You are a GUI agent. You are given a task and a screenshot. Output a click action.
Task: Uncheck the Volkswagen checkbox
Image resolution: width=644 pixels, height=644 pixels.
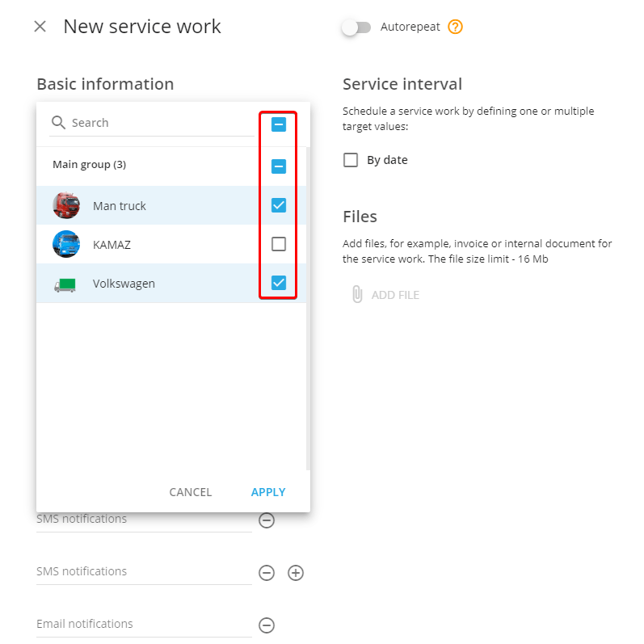point(279,283)
